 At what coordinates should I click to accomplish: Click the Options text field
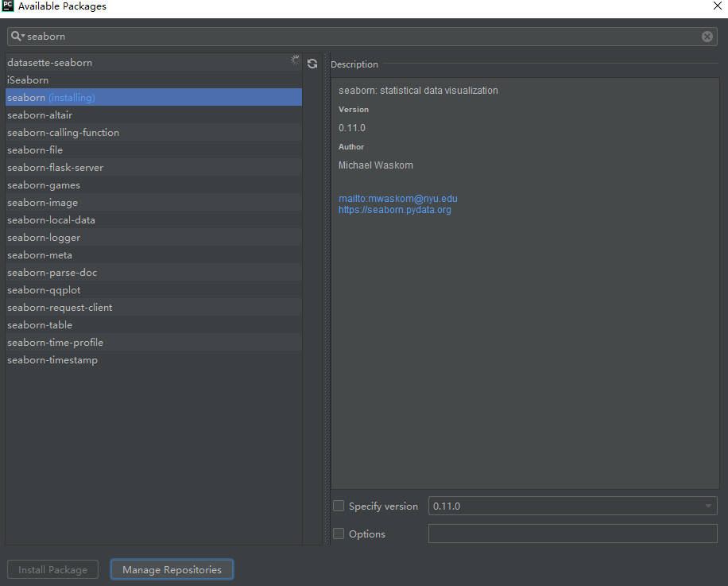(x=572, y=534)
